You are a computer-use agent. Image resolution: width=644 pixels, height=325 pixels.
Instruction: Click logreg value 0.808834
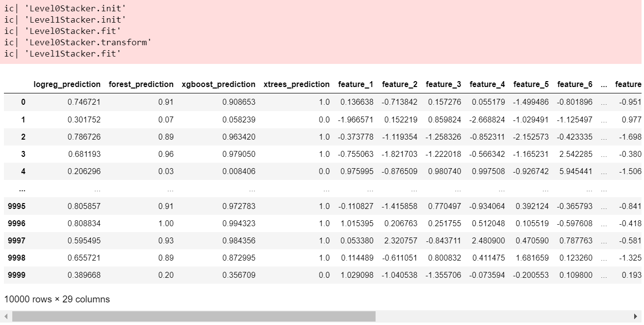click(x=84, y=223)
